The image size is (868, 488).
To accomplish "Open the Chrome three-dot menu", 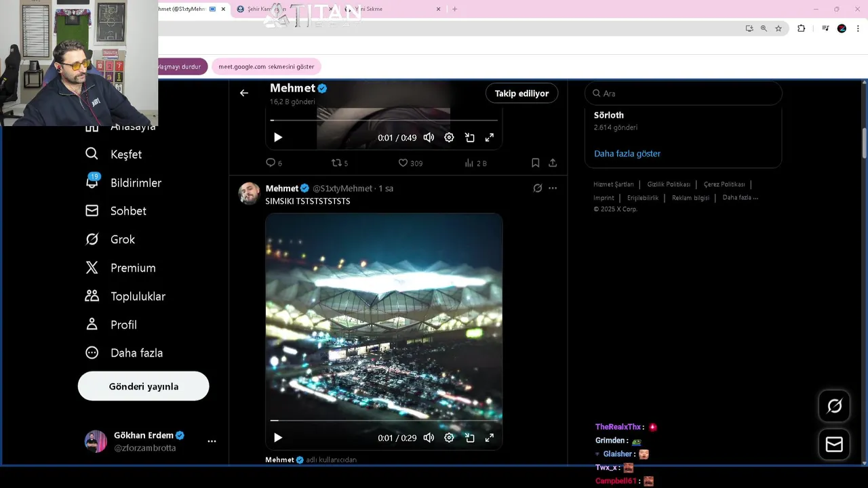I will click(858, 28).
